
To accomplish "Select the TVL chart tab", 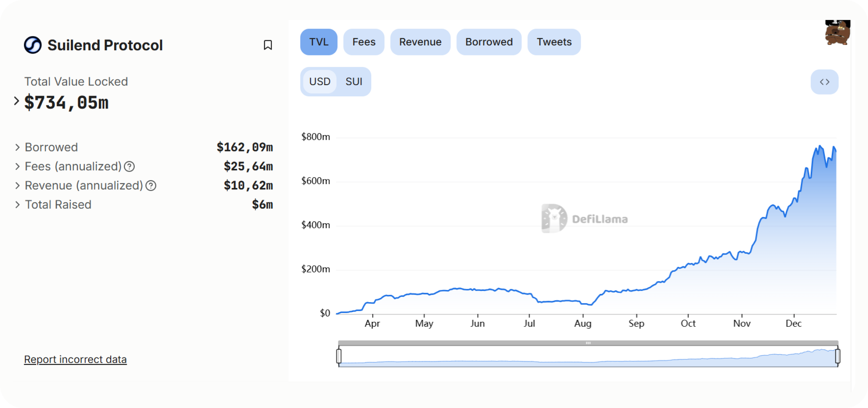I will click(x=318, y=42).
